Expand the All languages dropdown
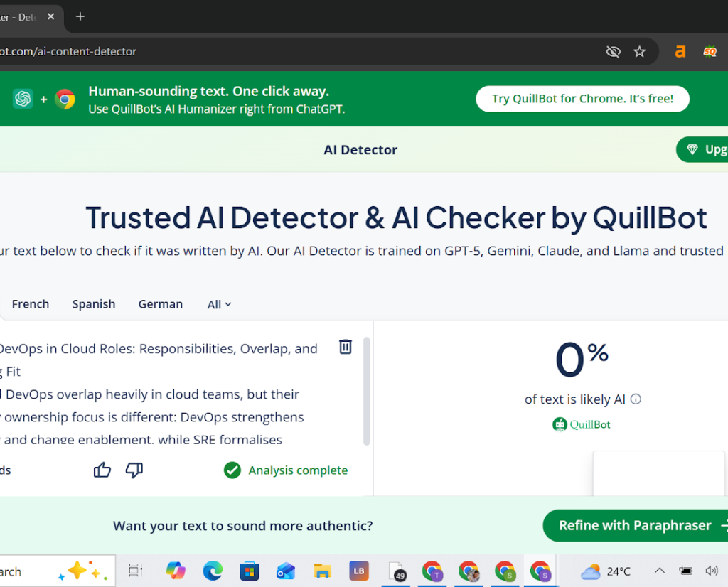 tap(219, 304)
